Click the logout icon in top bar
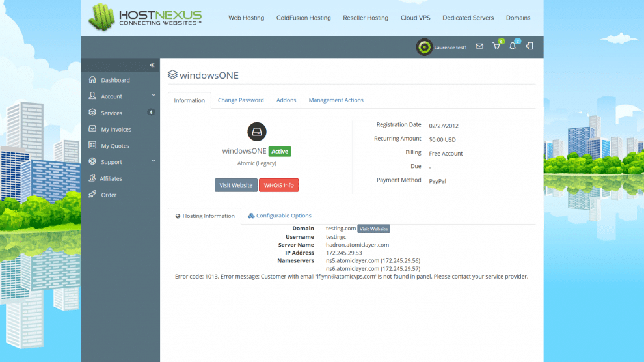The width and height of the screenshot is (644, 362). click(x=530, y=46)
